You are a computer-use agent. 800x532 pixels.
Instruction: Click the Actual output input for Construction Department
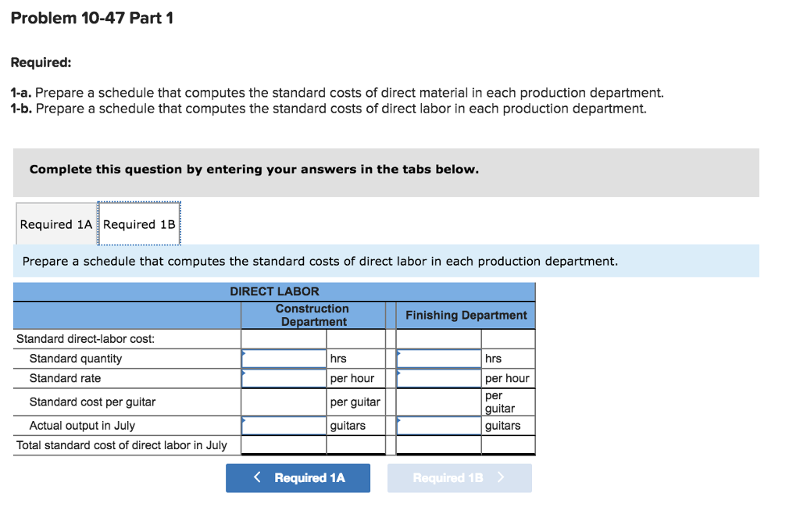[x=283, y=425]
